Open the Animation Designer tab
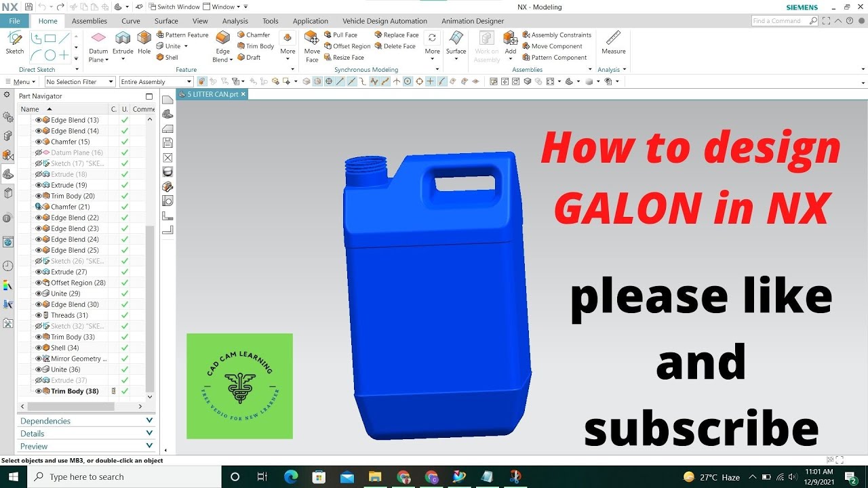Viewport: 868px width, 488px height. pos(473,21)
